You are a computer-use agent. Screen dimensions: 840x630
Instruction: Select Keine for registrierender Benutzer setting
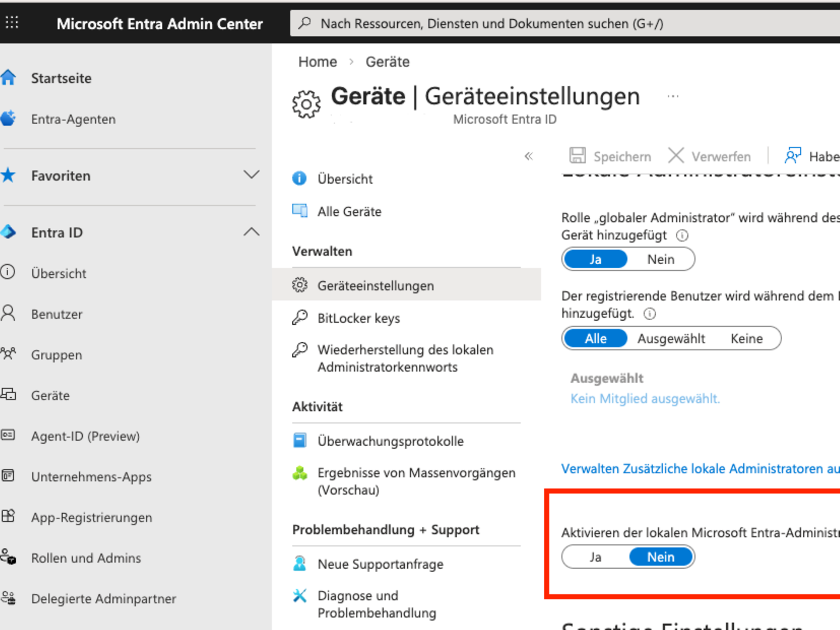click(x=746, y=338)
